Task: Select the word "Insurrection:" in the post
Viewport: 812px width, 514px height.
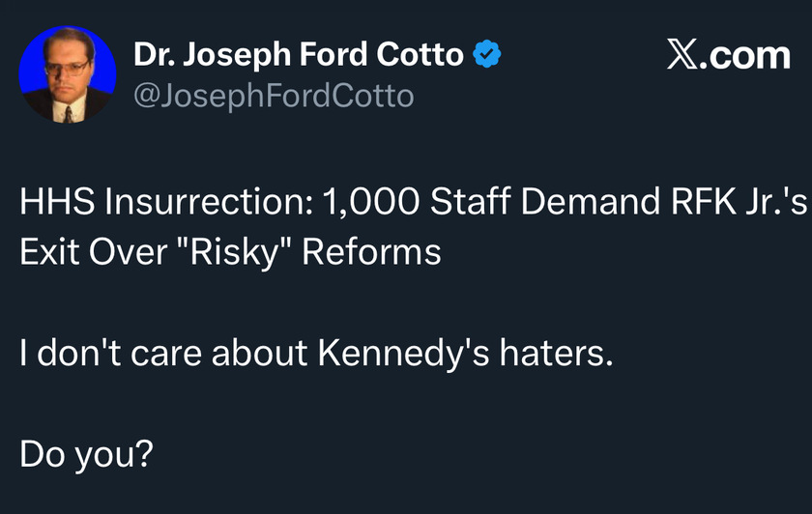Action: coord(209,201)
